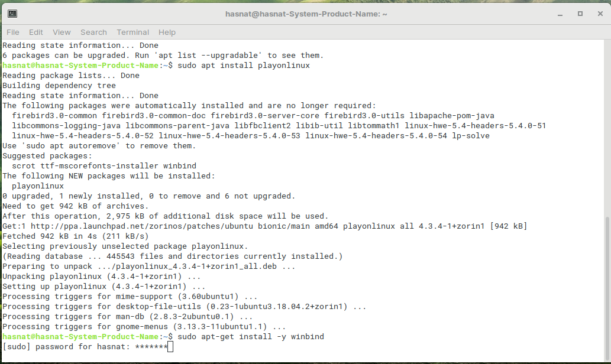Click the line starting 'libcommons-logging-java'

coord(279,126)
